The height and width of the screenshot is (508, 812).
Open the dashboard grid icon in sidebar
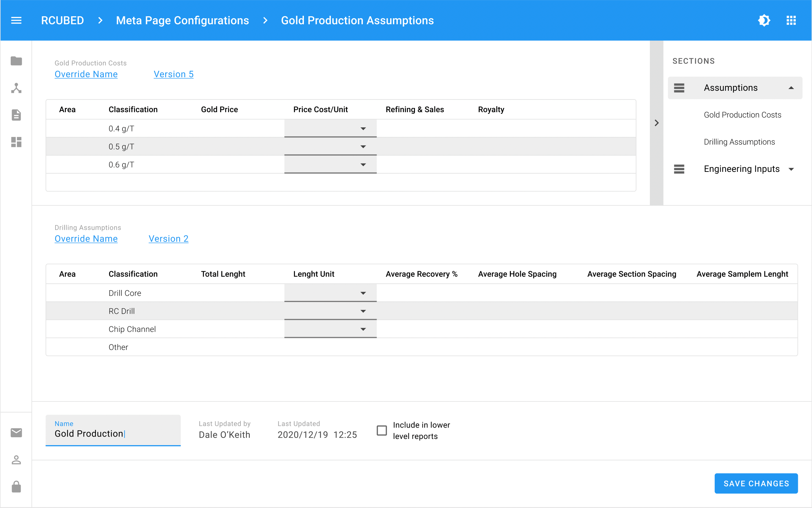(x=16, y=142)
